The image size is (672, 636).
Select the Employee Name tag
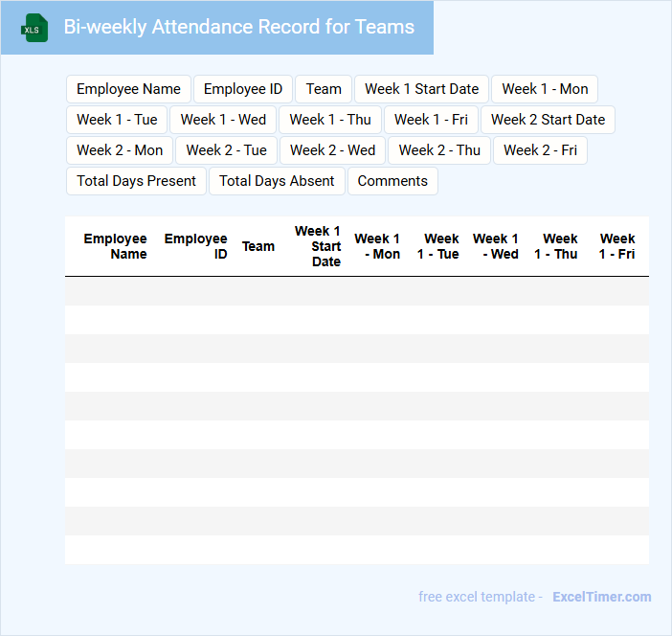128,89
